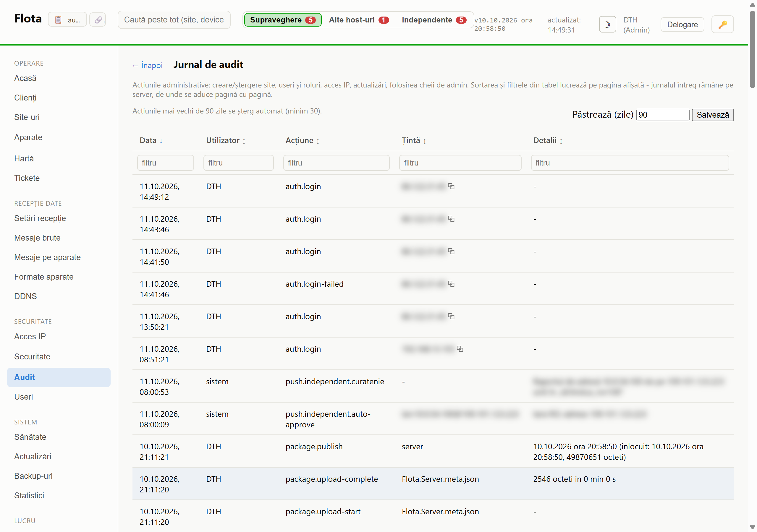The width and height of the screenshot is (757, 532).
Task: Switch to Independente tab
Action: (x=434, y=20)
